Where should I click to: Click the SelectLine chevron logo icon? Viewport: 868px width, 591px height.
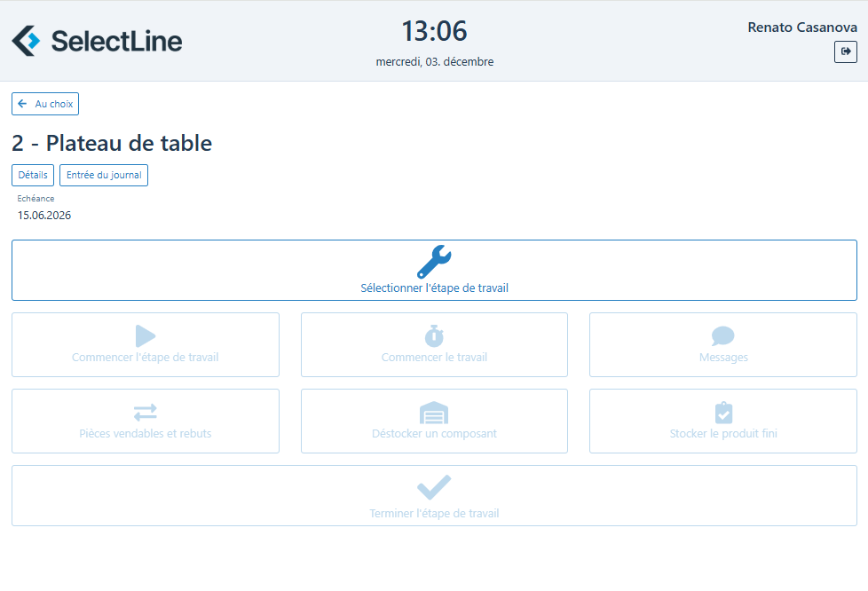click(x=26, y=41)
